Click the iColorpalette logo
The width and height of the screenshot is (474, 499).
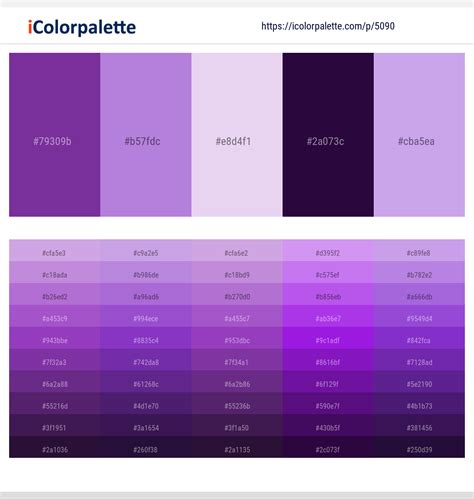pos(82,27)
